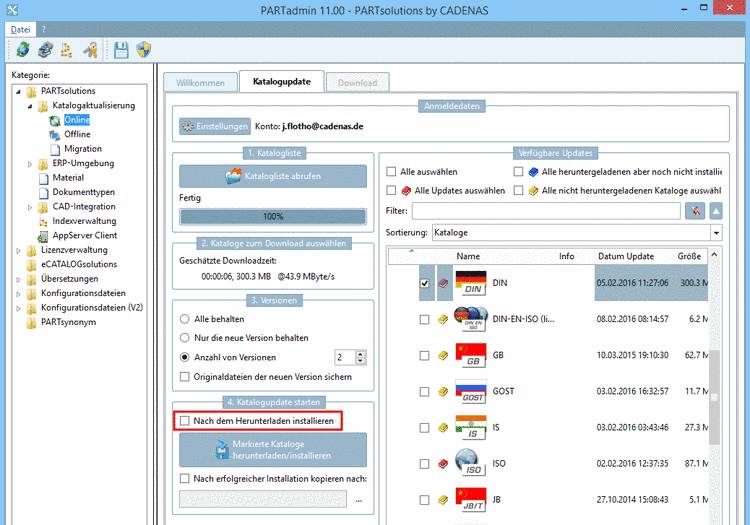Click the IS Indian flag catalog icon
The height and width of the screenshot is (525, 750).
coord(471,427)
